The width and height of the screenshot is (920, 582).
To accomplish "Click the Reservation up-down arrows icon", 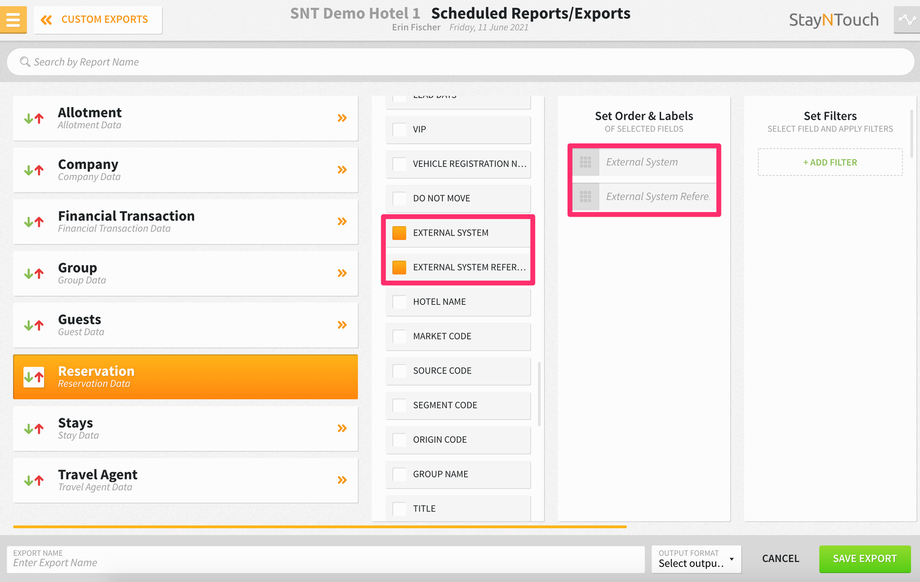I will tap(33, 377).
